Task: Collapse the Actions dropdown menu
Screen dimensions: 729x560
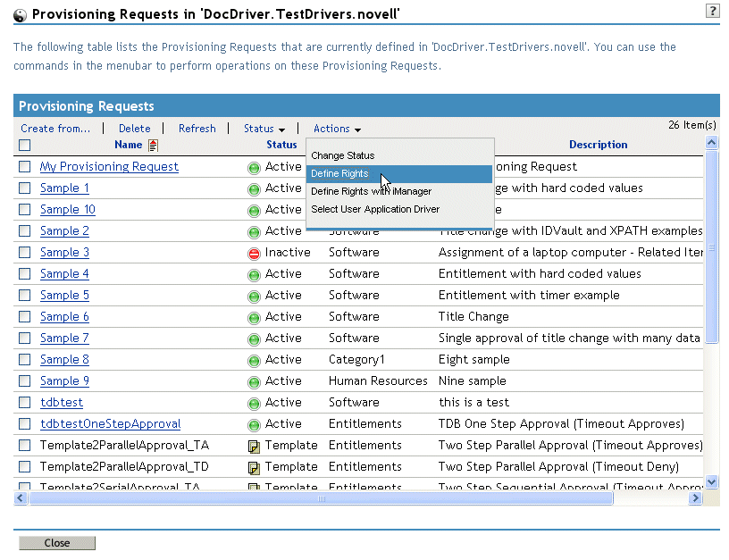Action: click(337, 129)
